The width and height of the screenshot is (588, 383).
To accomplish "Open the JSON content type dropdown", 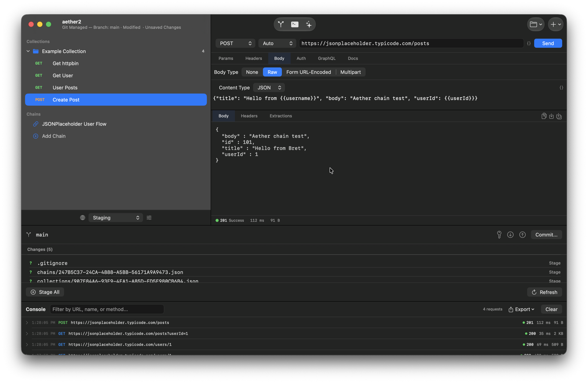I will click(269, 88).
